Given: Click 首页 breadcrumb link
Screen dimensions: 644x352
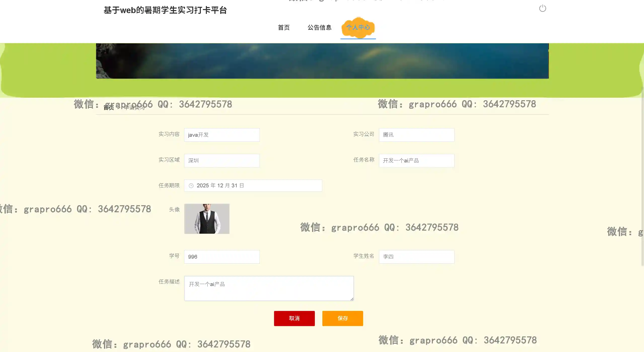Looking at the screenshot, I should pos(109,108).
